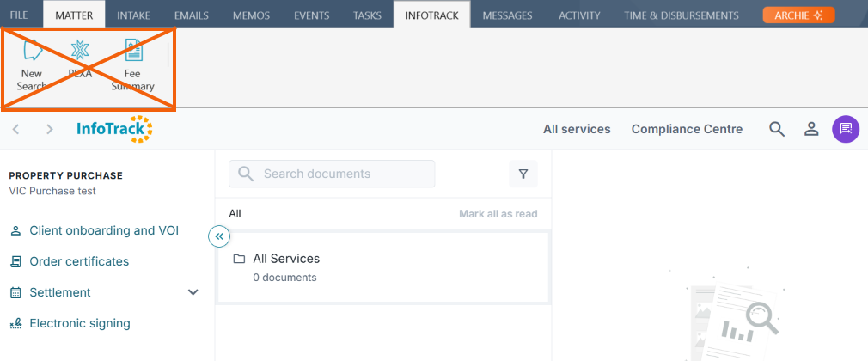Screen dimensions: 868x361
Task: Open the FILE tab
Action: pyautogui.click(x=19, y=15)
